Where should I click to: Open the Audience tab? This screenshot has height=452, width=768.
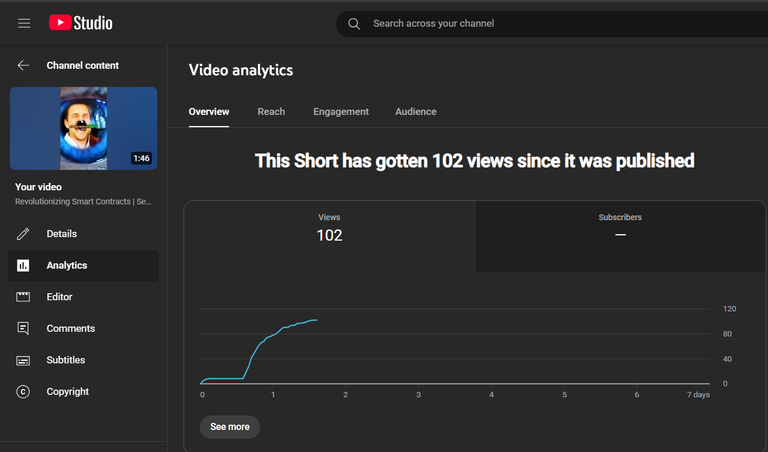(x=415, y=112)
